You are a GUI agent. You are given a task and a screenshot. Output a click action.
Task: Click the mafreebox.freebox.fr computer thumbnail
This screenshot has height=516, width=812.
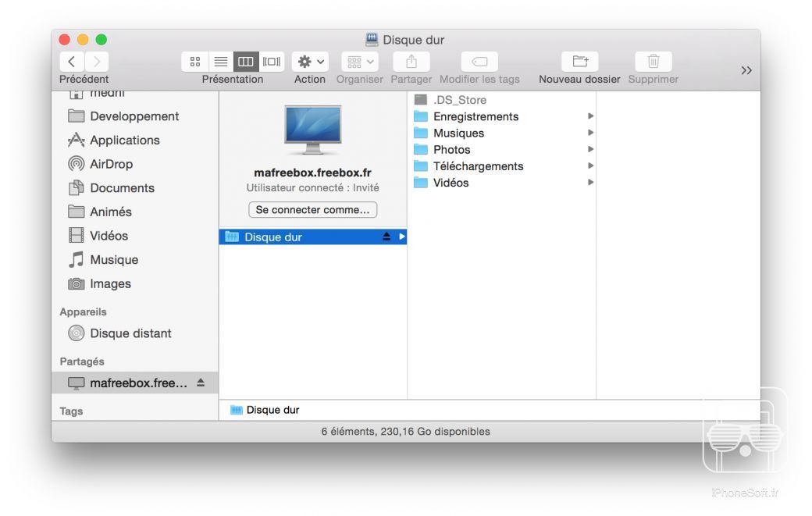point(313,130)
